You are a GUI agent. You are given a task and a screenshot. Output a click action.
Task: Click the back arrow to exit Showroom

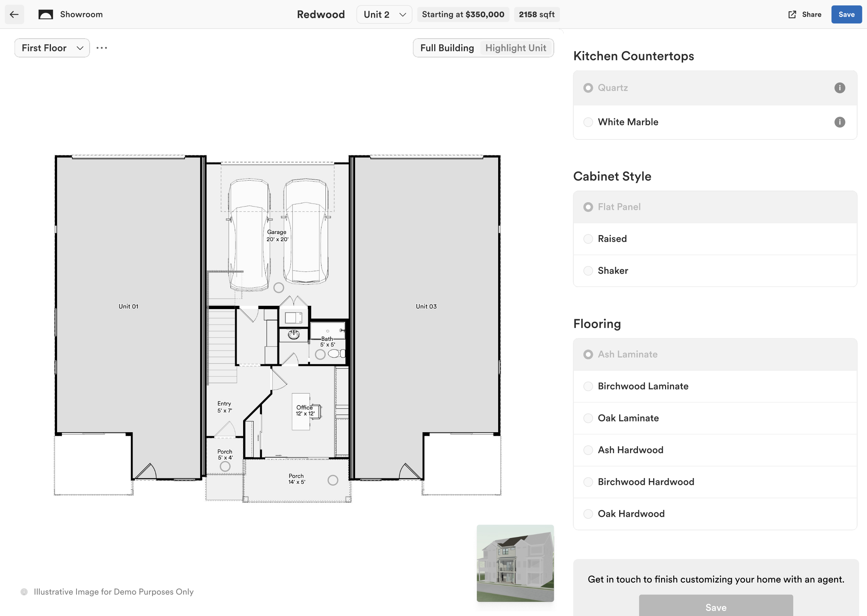[14, 14]
